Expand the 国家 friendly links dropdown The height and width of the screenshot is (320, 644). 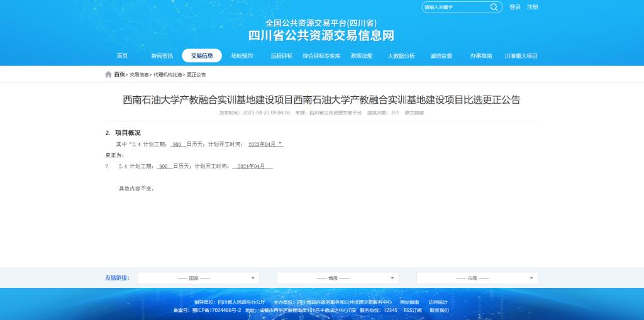tap(198, 278)
